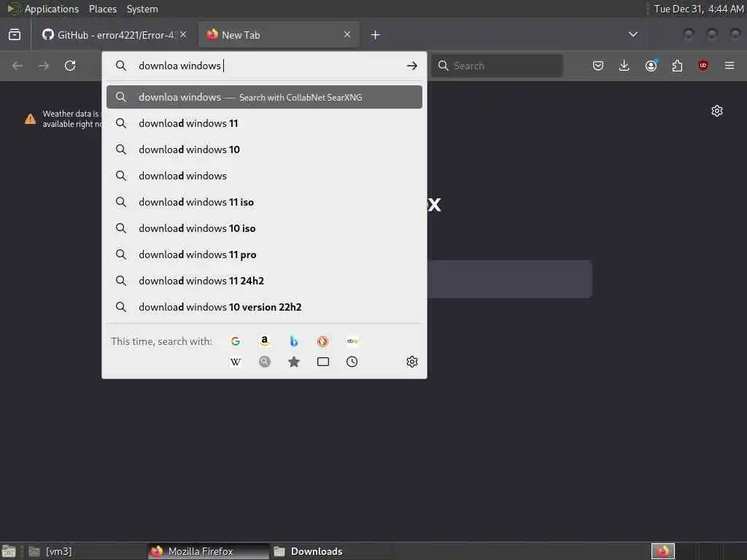Open the Applications menu
Image resolution: width=747 pixels, height=560 pixels.
coord(52,9)
